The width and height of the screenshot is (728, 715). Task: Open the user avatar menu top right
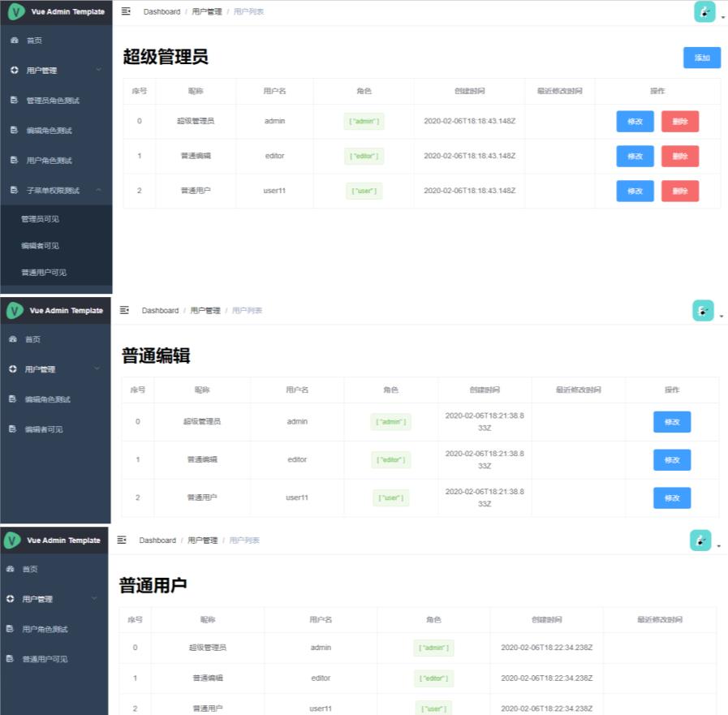pyautogui.click(x=703, y=11)
